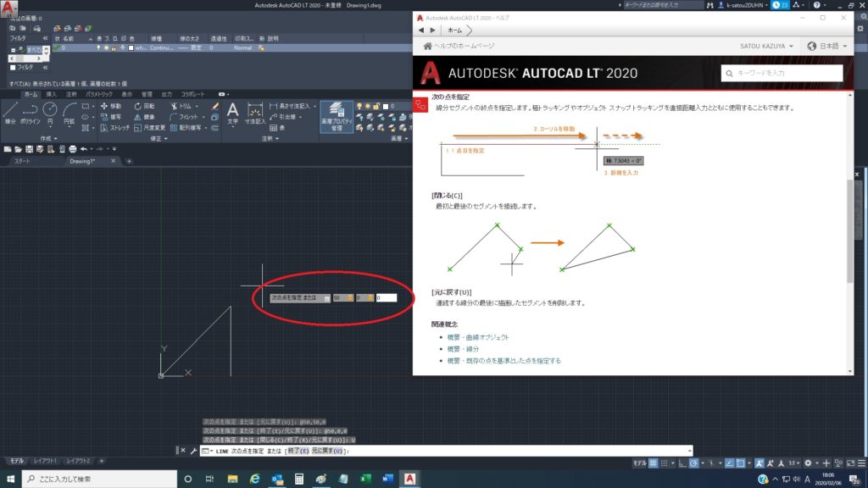Click layer 0 white color swatch
Screen dimensions: 868x488
(x=131, y=48)
